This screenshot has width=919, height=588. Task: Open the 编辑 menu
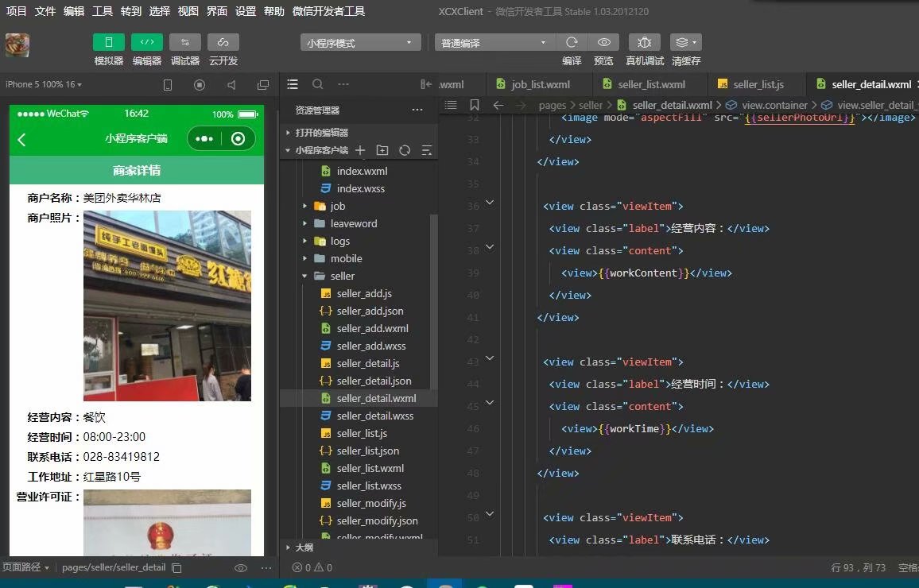(x=74, y=11)
